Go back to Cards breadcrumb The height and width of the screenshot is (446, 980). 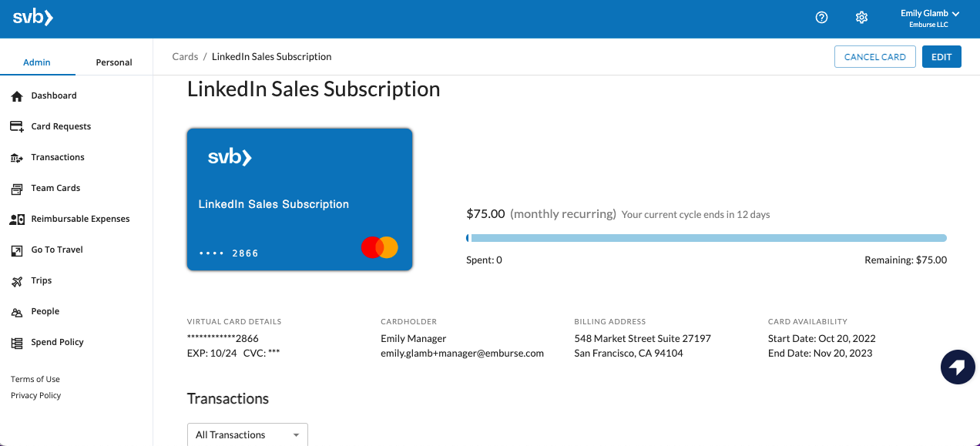click(185, 56)
